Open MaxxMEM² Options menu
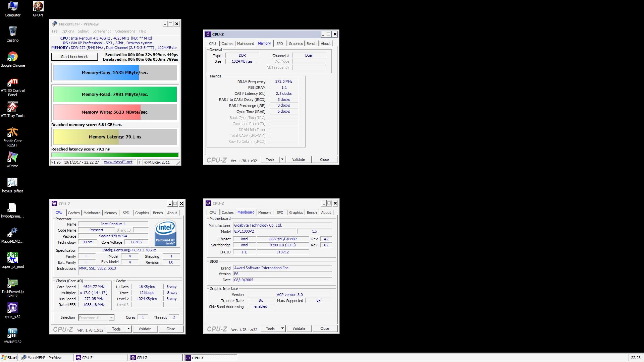The image size is (644, 362). click(x=67, y=31)
